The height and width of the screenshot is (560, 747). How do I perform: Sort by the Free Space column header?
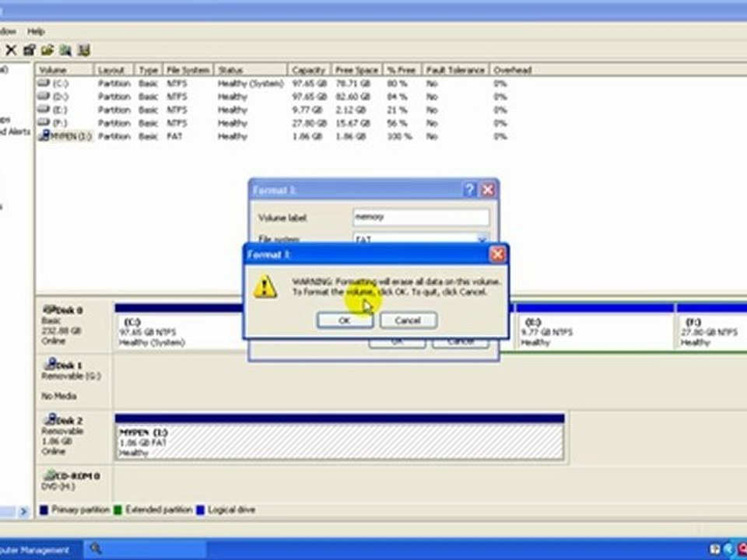pos(357,70)
